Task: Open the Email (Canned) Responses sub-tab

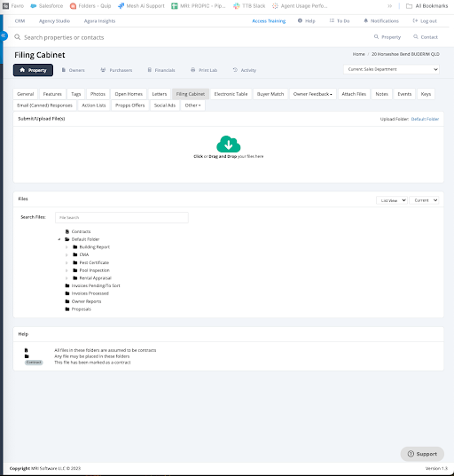Action: 44,105
